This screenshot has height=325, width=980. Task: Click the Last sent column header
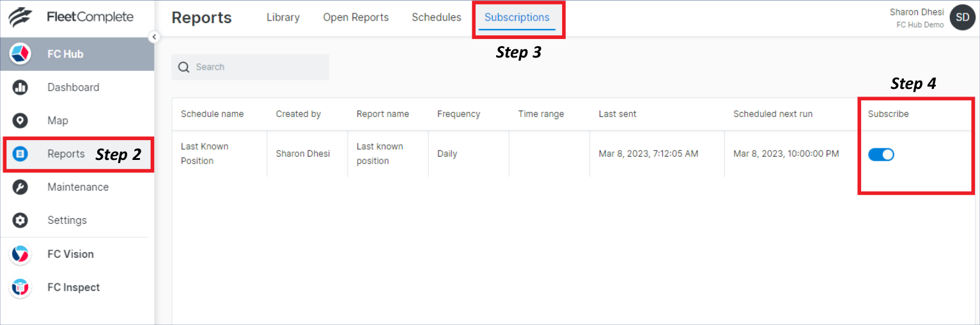618,114
